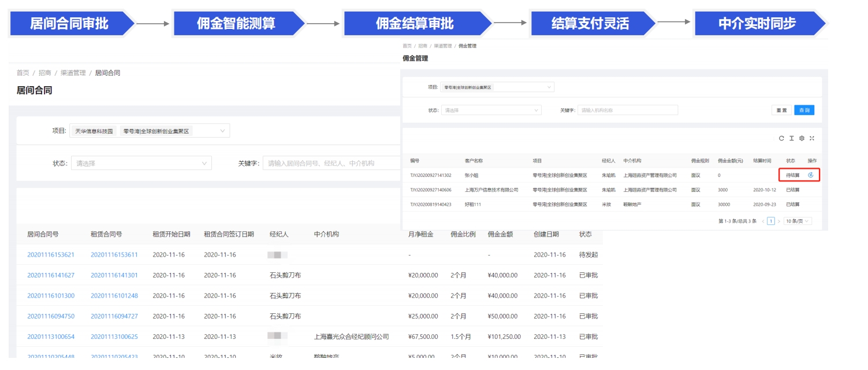Click the 重置 button
Screen dimensions: 868x370
tap(781, 110)
